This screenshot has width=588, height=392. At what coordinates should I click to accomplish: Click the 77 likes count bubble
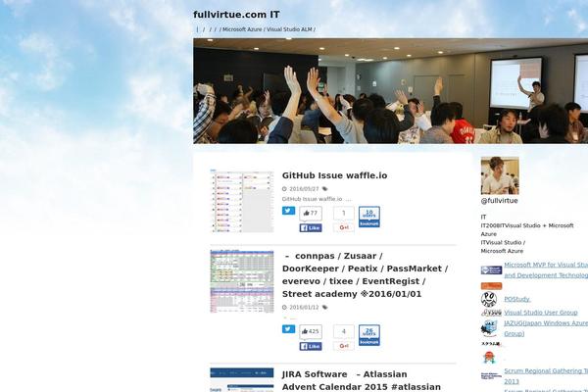[x=311, y=213]
